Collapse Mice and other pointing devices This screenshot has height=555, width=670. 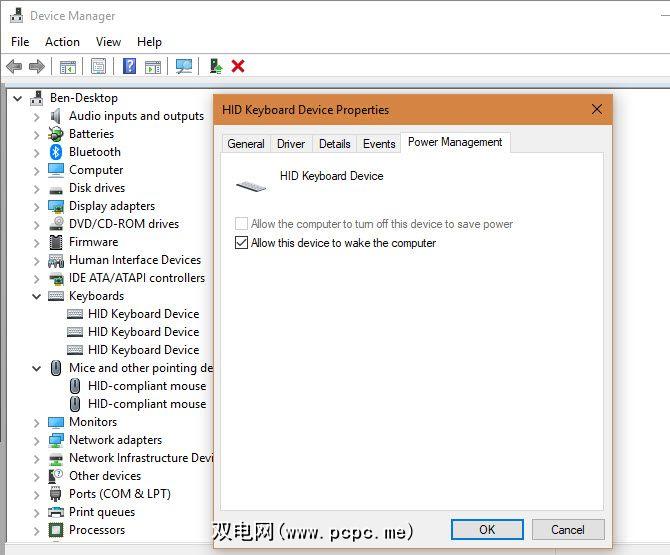point(37,368)
